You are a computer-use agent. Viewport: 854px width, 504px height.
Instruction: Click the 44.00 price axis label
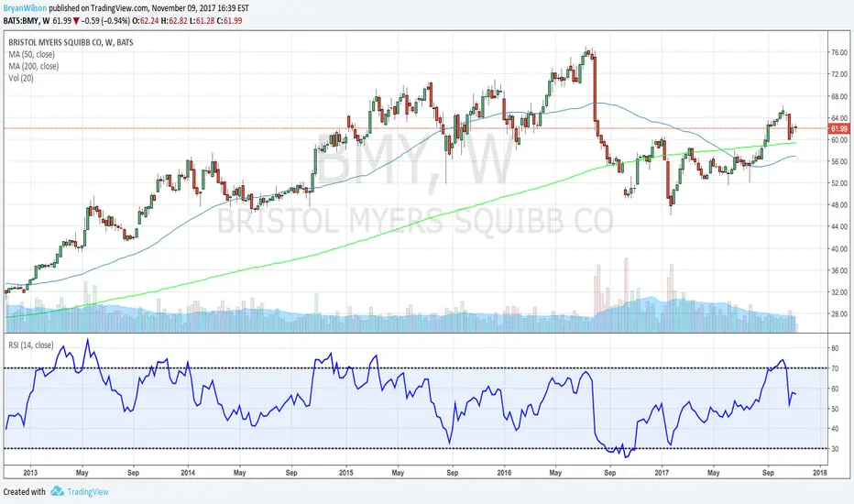[839, 226]
